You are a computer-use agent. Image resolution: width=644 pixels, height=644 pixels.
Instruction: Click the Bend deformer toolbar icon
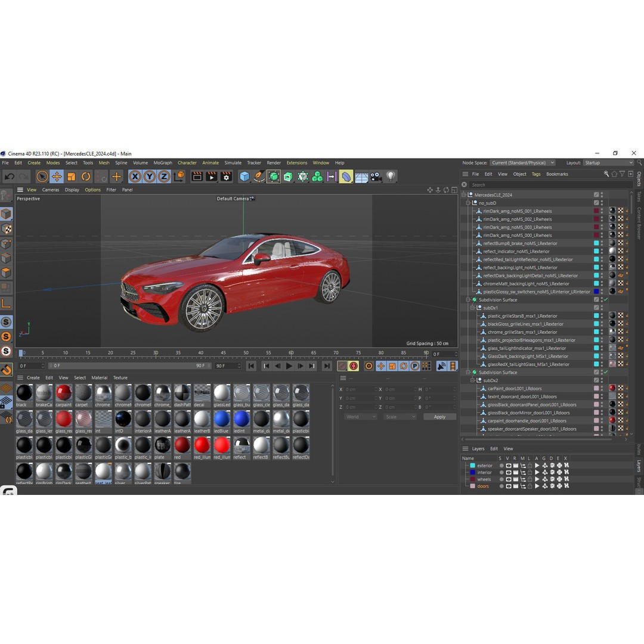pos(346,177)
